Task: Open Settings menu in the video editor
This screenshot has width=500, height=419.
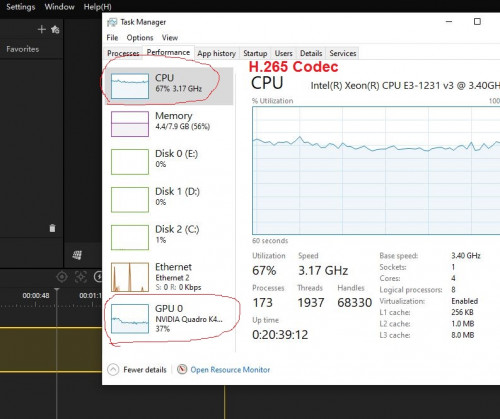Action: (x=21, y=7)
